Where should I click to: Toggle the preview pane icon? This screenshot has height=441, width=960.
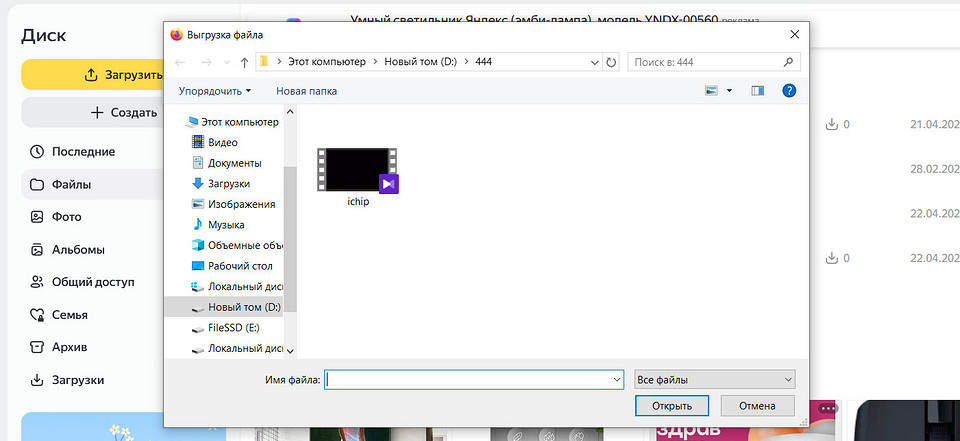[757, 91]
